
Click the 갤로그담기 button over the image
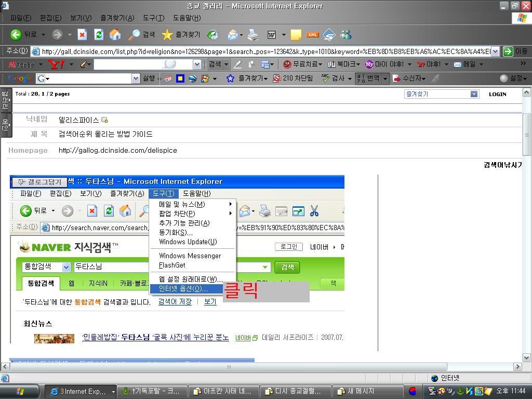[39, 182]
